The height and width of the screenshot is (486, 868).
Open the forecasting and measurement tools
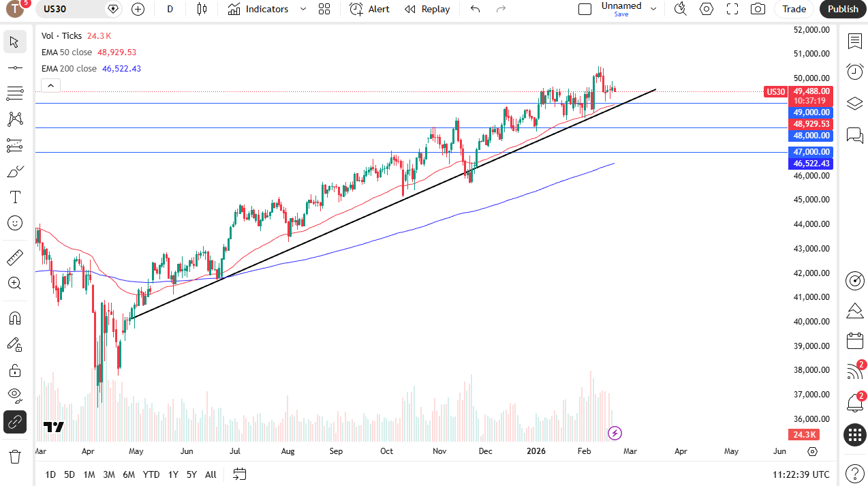[15, 145]
